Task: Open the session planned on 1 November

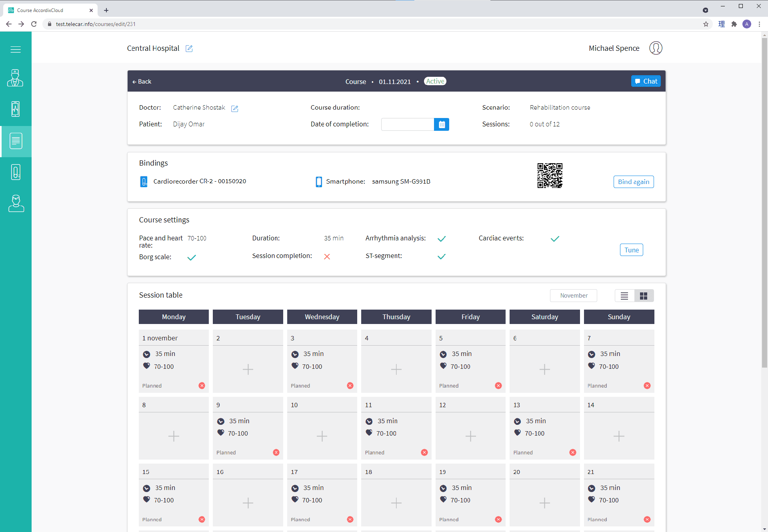Action: 174,361
